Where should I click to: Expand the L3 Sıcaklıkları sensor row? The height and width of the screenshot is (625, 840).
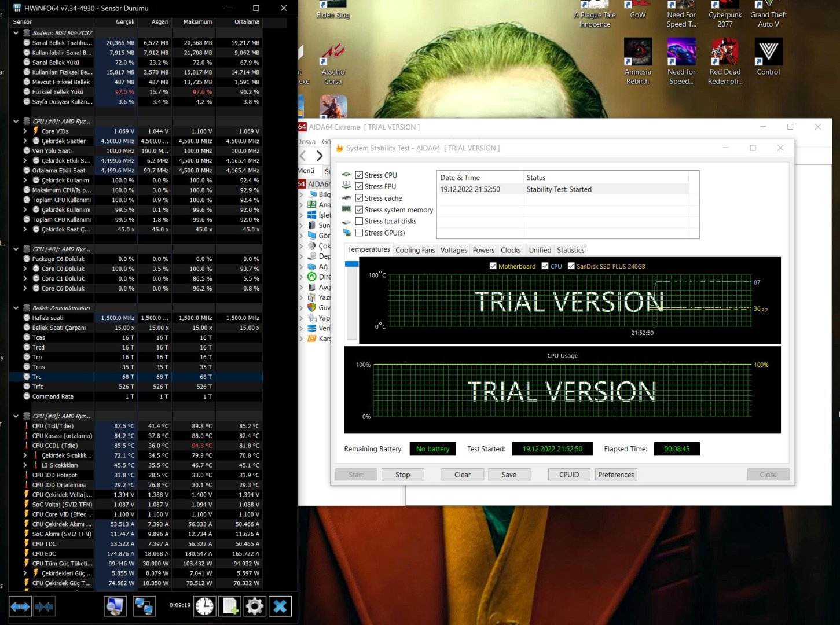tap(25, 465)
